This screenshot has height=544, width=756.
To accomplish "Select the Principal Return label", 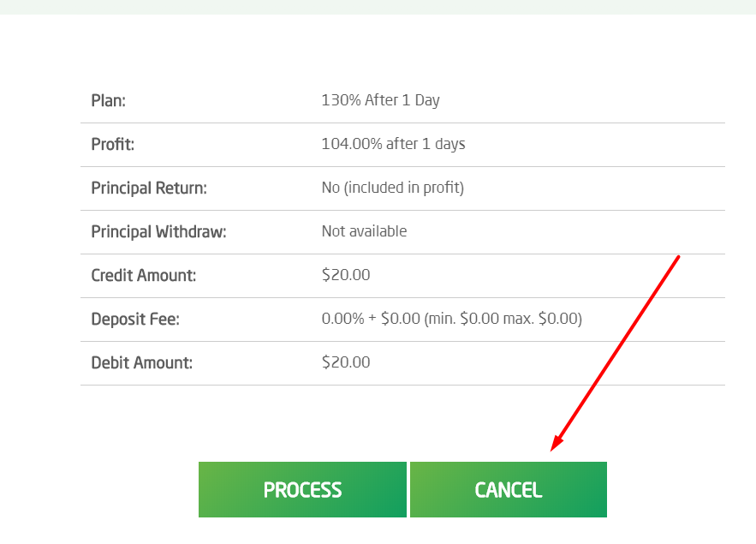I will pos(149,188).
